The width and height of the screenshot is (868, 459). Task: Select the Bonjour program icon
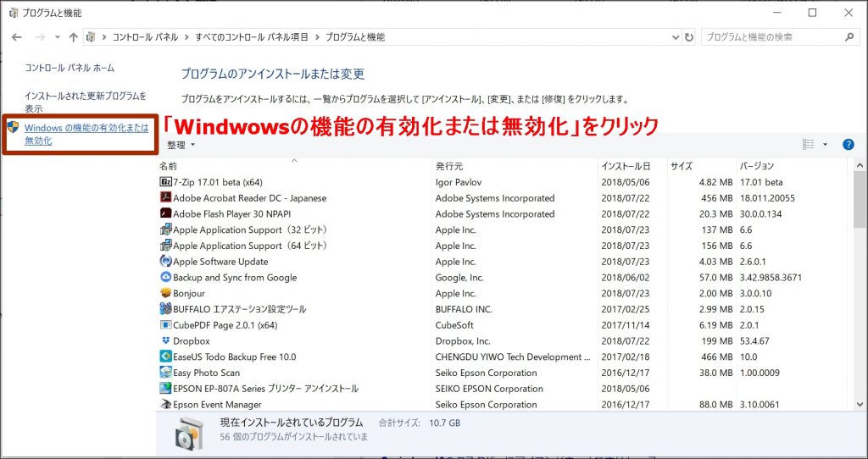[165, 293]
